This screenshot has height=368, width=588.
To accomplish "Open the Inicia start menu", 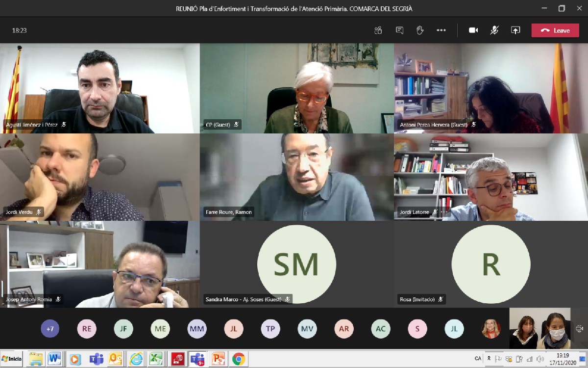I will pyautogui.click(x=12, y=359).
